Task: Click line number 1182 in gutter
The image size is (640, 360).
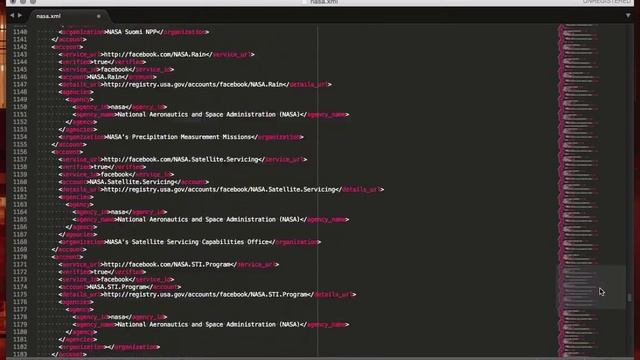Action: point(20,347)
